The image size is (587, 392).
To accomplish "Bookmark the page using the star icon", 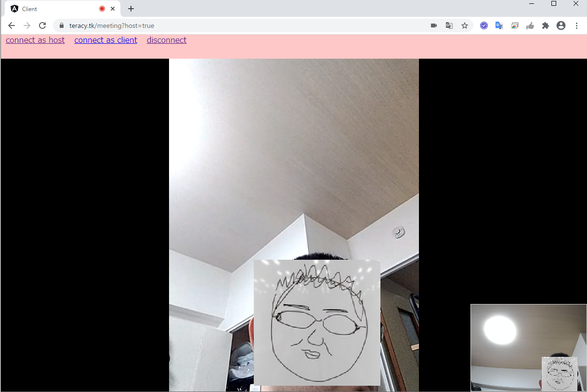I will click(465, 25).
